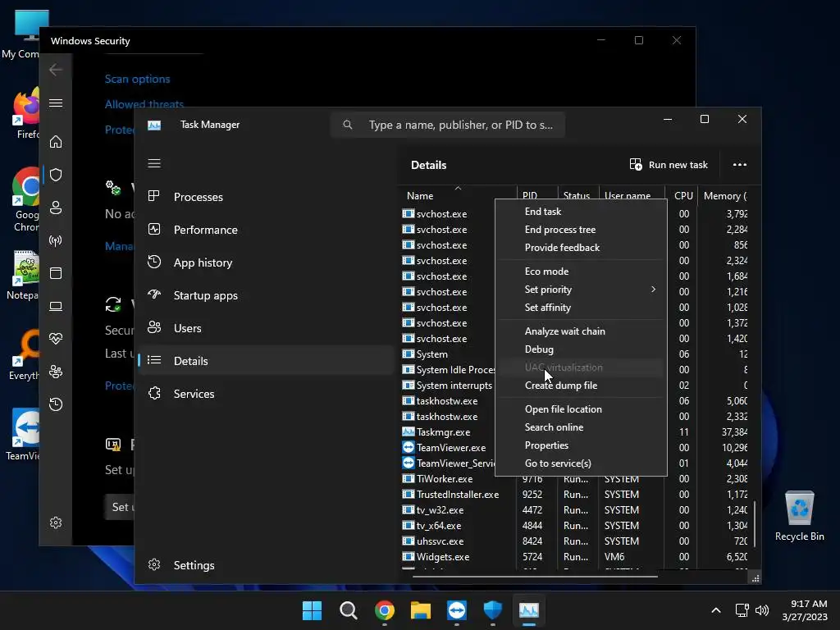
Task: Sort by the CPU column header
Action: pos(682,195)
